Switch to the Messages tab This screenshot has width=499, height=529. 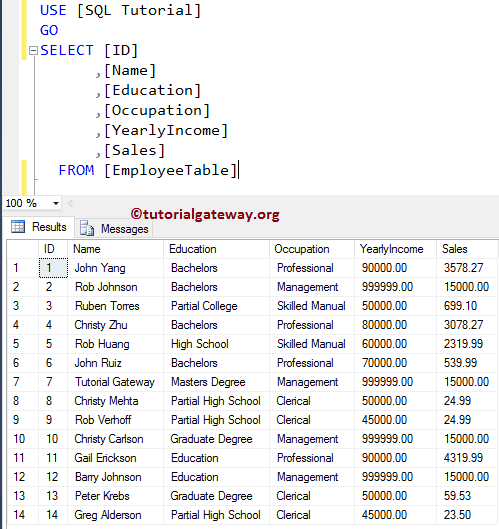(x=114, y=228)
